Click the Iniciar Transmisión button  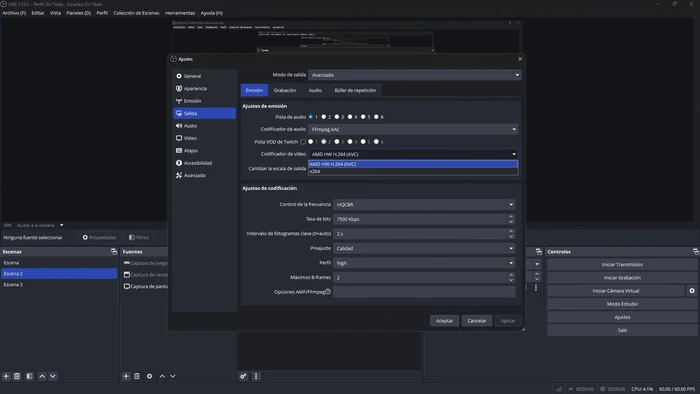click(x=622, y=265)
